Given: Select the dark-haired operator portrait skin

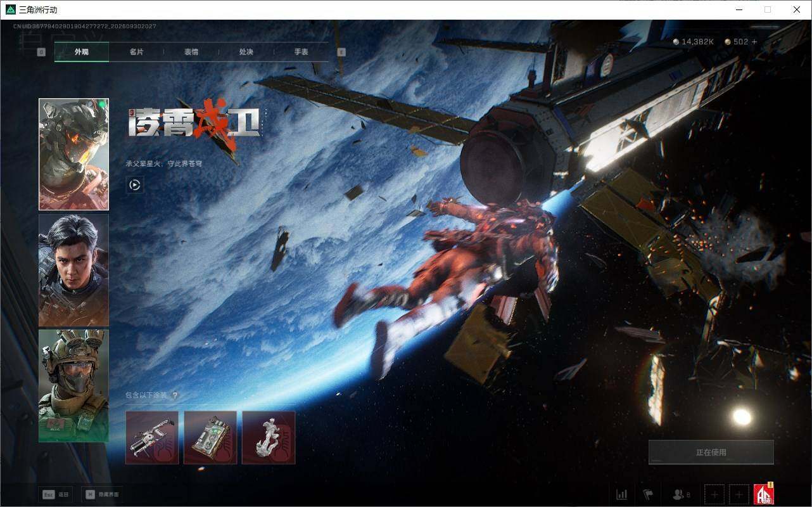Looking at the screenshot, I should coord(73,270).
